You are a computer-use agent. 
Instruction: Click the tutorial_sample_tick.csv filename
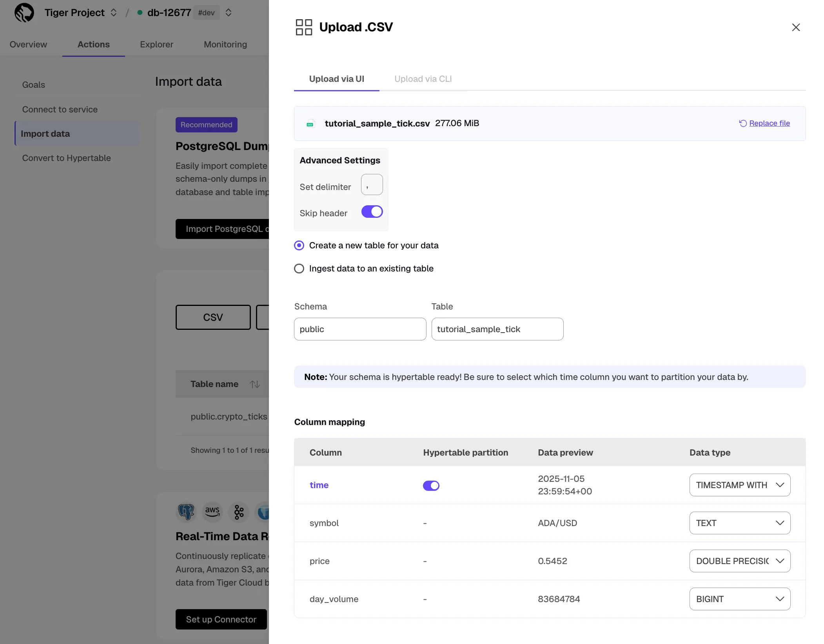click(x=377, y=123)
